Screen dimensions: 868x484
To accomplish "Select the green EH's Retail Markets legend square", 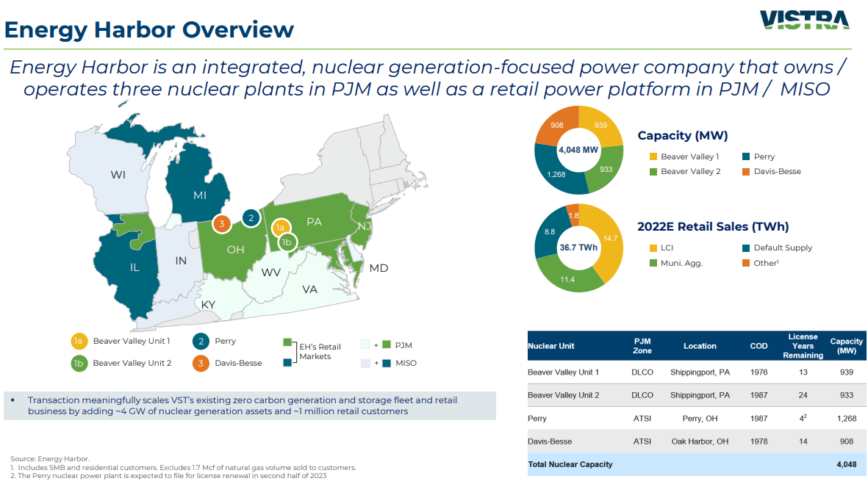I will [x=286, y=343].
